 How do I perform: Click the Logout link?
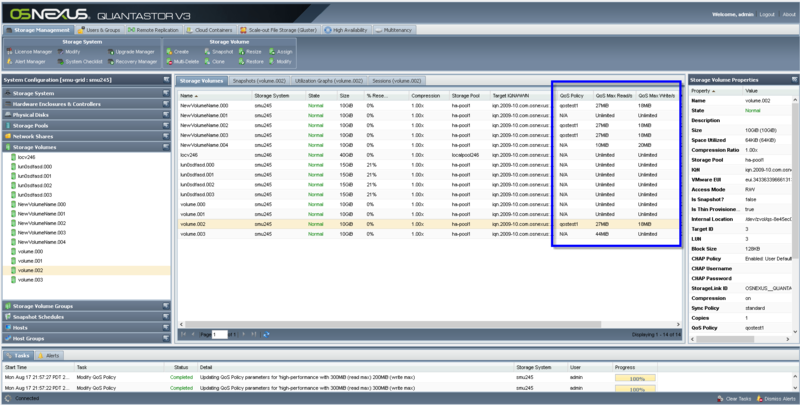(x=765, y=14)
